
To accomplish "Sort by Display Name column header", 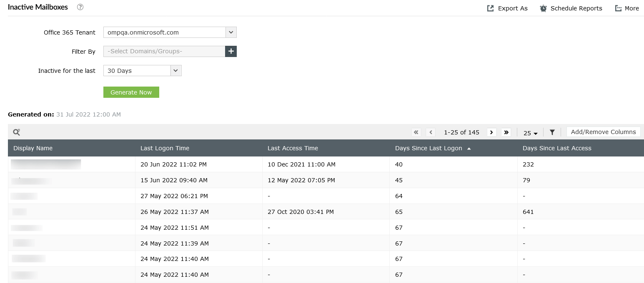I will click(33, 148).
